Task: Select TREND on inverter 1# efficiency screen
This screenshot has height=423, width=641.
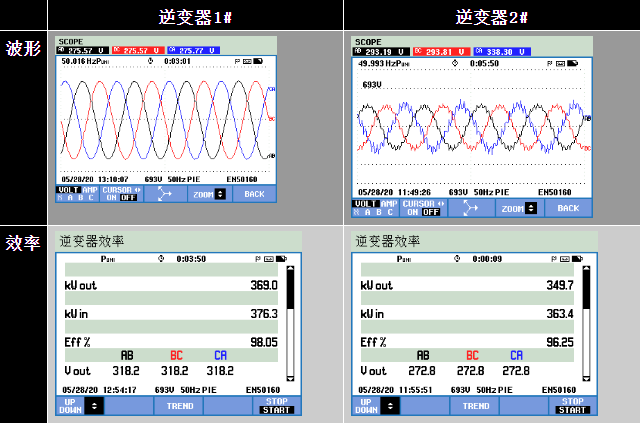Action: (180, 406)
